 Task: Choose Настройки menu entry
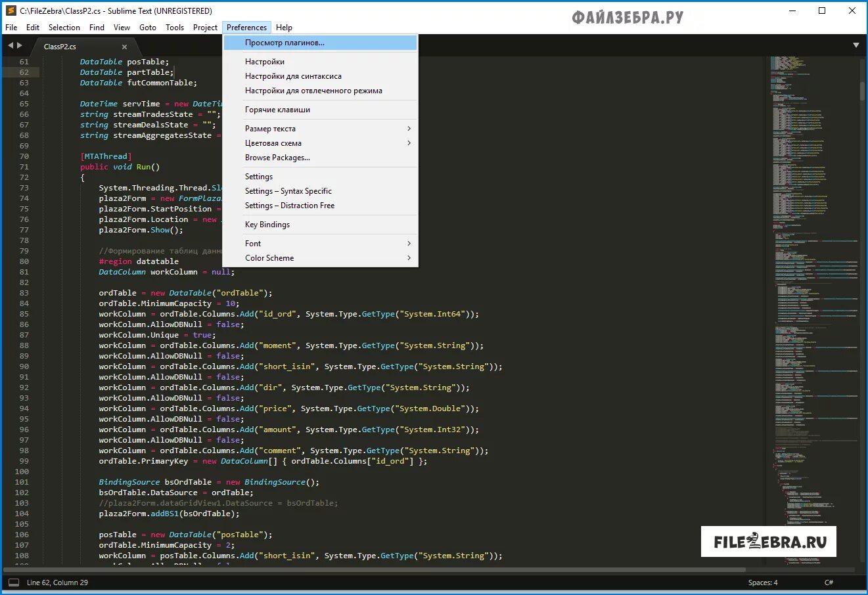pos(320,62)
